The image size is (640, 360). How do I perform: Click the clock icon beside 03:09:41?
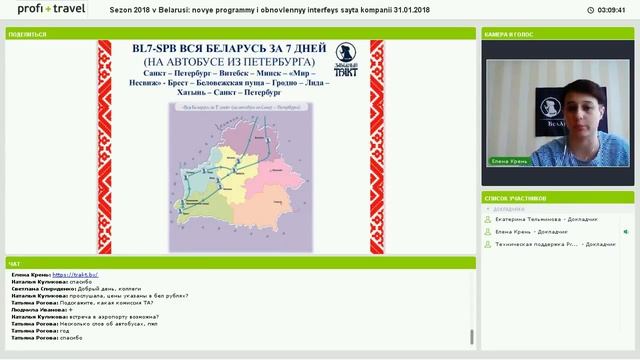tap(590, 10)
